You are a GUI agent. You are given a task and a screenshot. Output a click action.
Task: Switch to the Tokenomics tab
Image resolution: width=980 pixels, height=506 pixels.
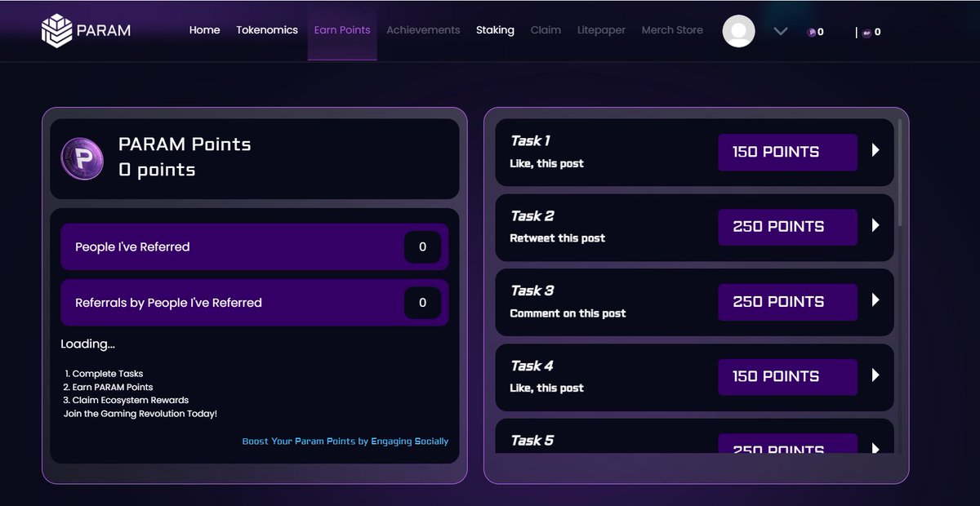[267, 29]
